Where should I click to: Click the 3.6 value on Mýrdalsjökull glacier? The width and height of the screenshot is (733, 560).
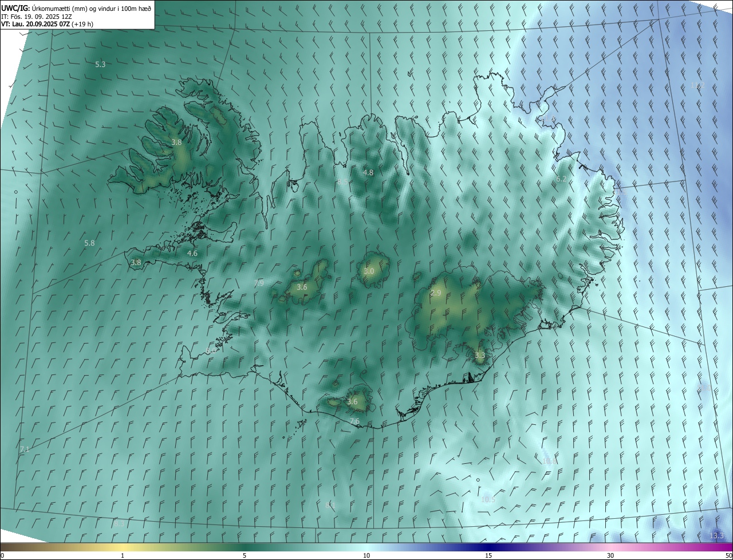tap(352, 402)
